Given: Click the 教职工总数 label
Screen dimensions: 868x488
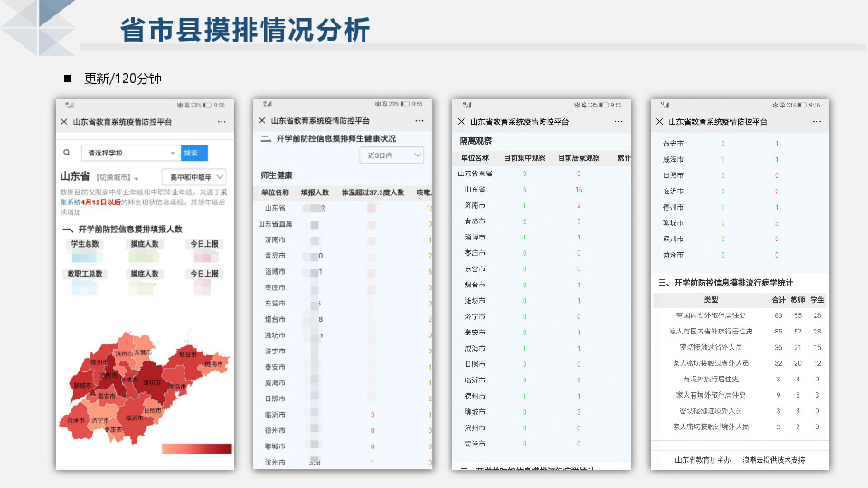Looking at the screenshot, I should pyautogui.click(x=85, y=274).
